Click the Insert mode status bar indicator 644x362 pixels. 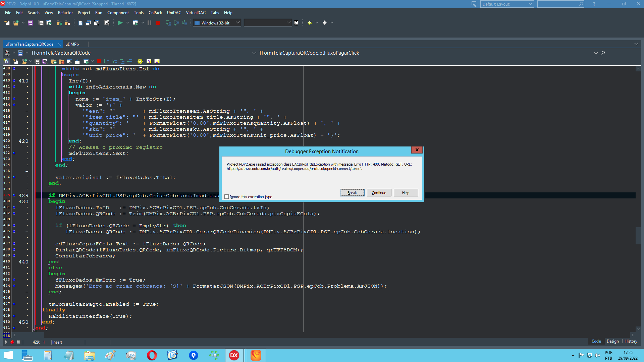click(57, 342)
